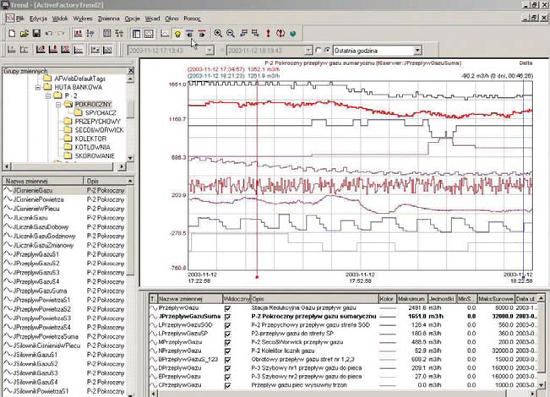Open the start time 17:19:43 dropdown arrow
Screen dimensions: 550x397
pos(209,51)
